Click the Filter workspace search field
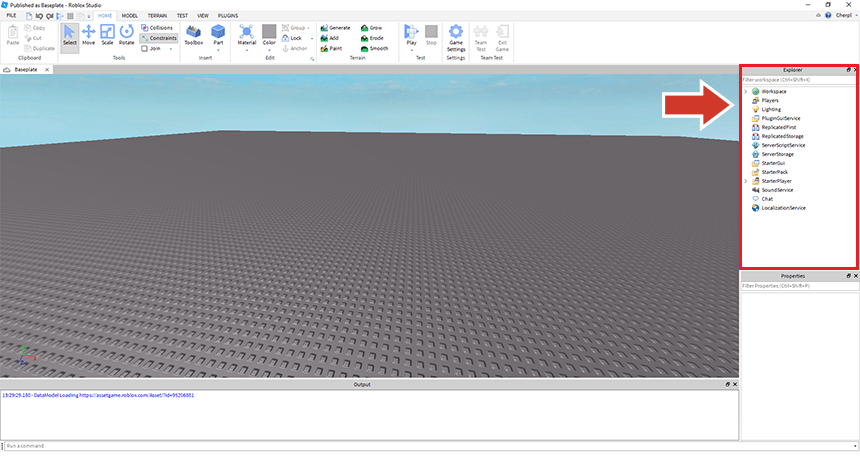The width and height of the screenshot is (860, 460). coord(799,80)
